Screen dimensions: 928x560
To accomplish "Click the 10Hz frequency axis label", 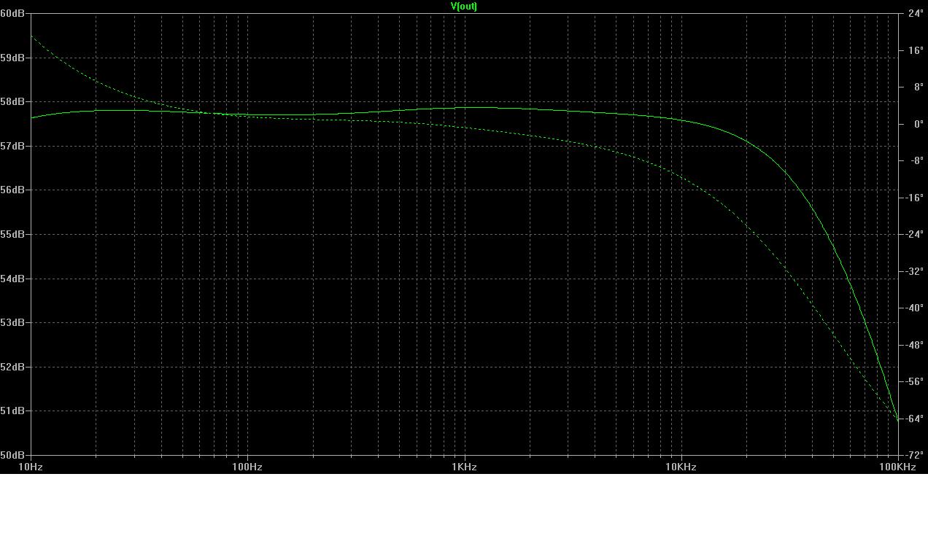I will coord(31,467).
